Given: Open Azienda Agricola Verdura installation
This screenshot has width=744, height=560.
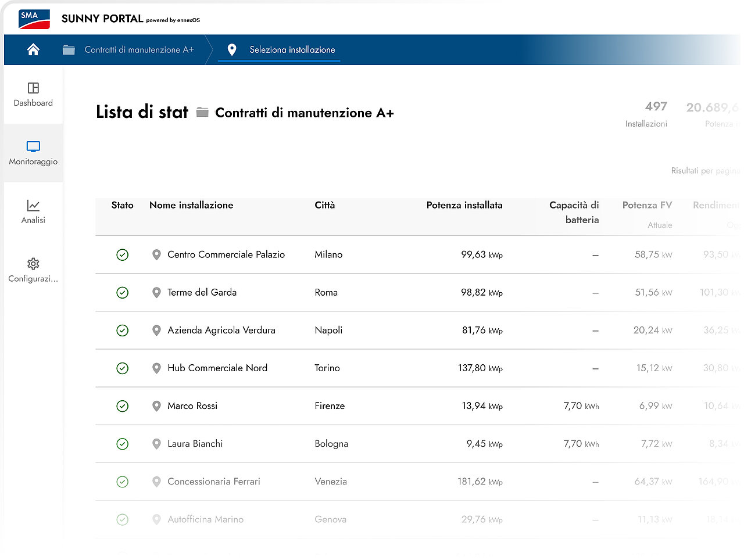Looking at the screenshot, I should pyautogui.click(x=221, y=330).
